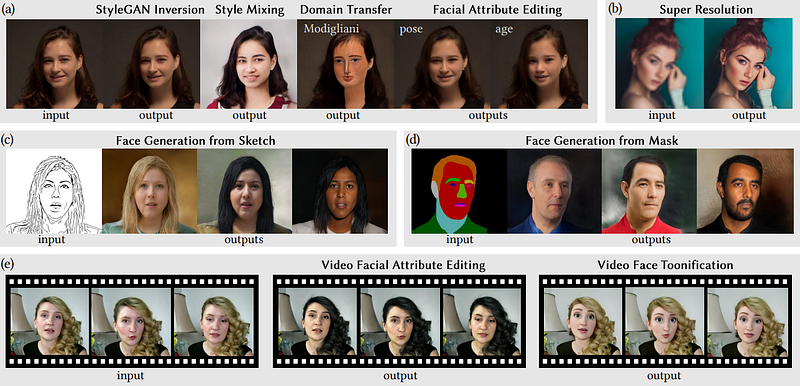
Task: Click the "input" caption under the segmentation mask
Action: tap(459, 239)
